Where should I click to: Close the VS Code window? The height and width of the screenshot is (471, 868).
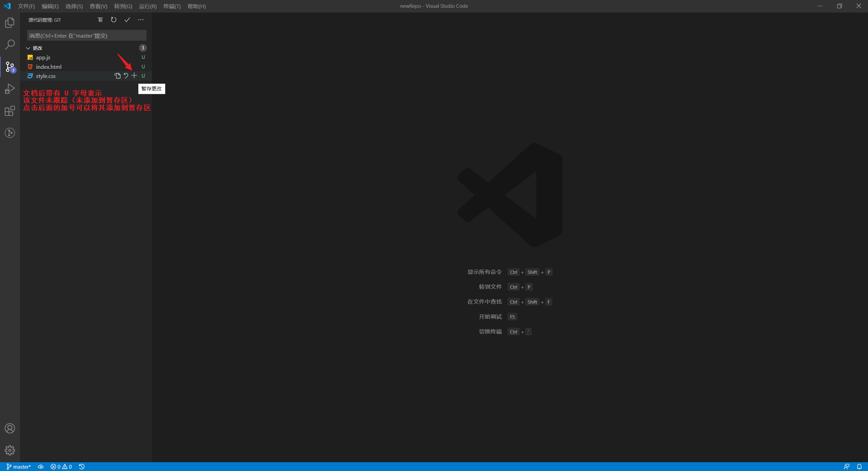coord(859,6)
